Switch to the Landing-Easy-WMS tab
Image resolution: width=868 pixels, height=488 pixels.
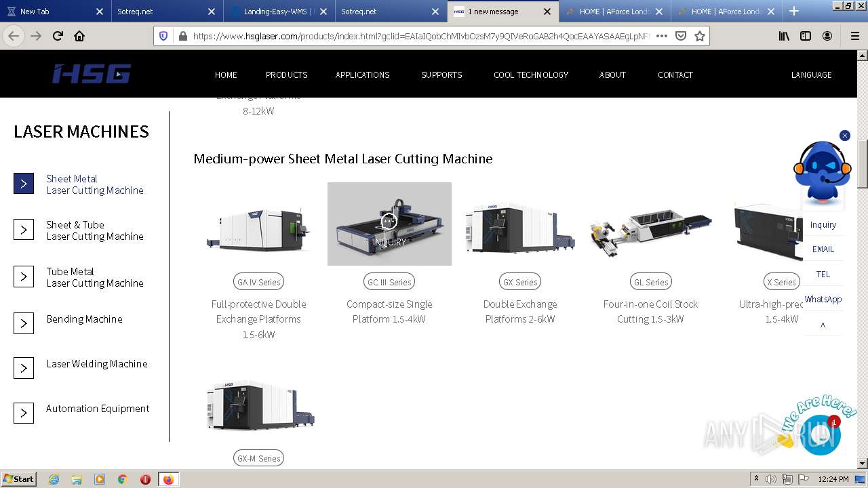click(x=278, y=12)
